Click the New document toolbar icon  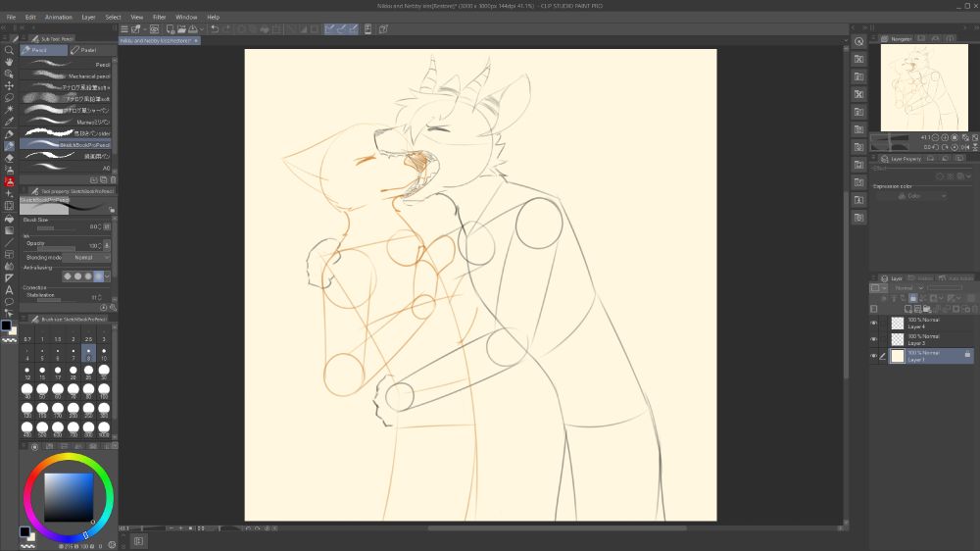click(170, 28)
